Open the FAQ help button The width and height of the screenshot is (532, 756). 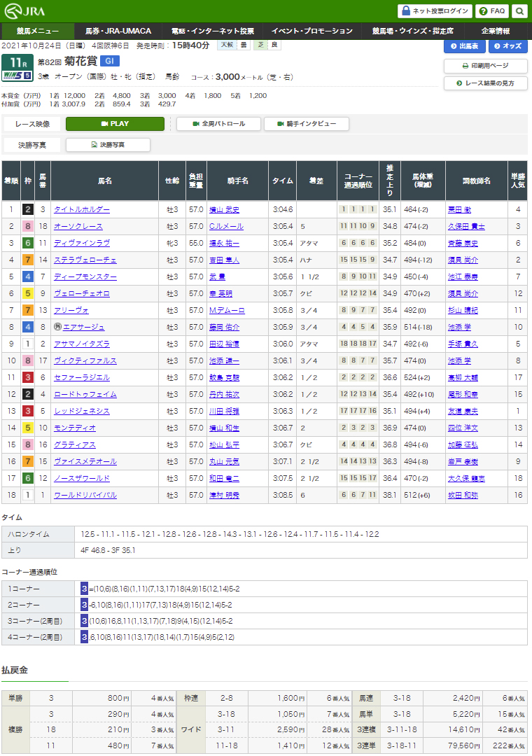click(x=492, y=11)
